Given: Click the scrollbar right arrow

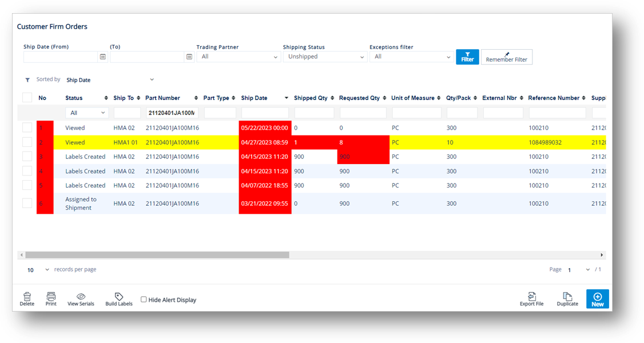Looking at the screenshot, I should click(602, 255).
